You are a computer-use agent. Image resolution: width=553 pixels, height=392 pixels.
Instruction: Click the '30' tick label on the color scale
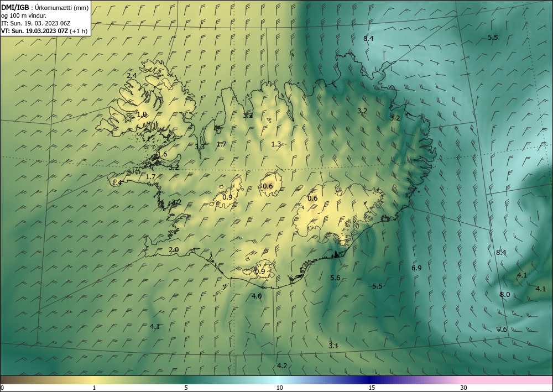[463, 388]
